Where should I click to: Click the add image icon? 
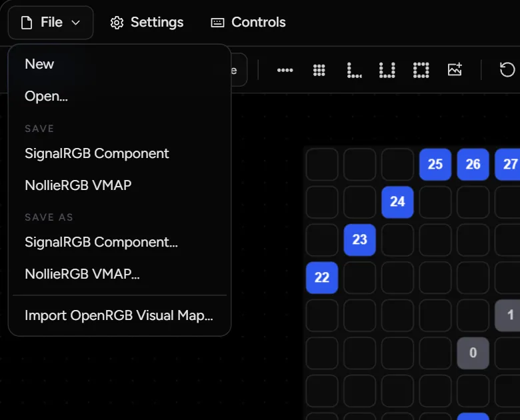pos(455,69)
